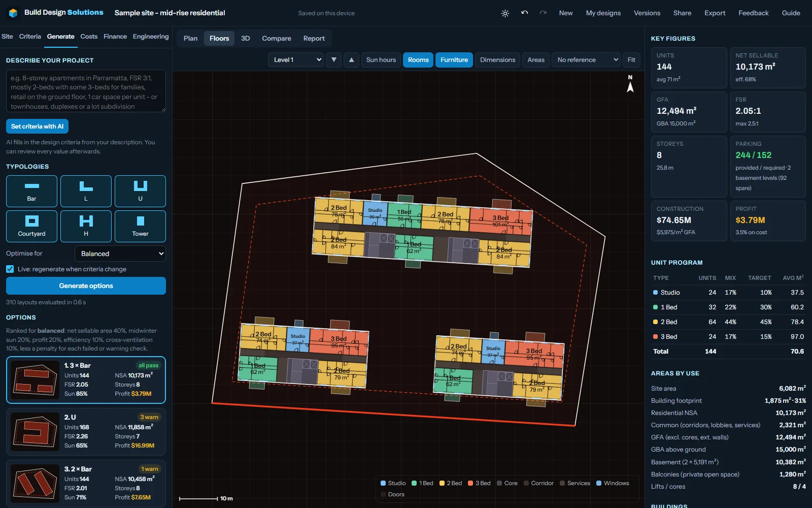
Task: Click the undo arrow icon
Action: pyautogui.click(x=524, y=13)
